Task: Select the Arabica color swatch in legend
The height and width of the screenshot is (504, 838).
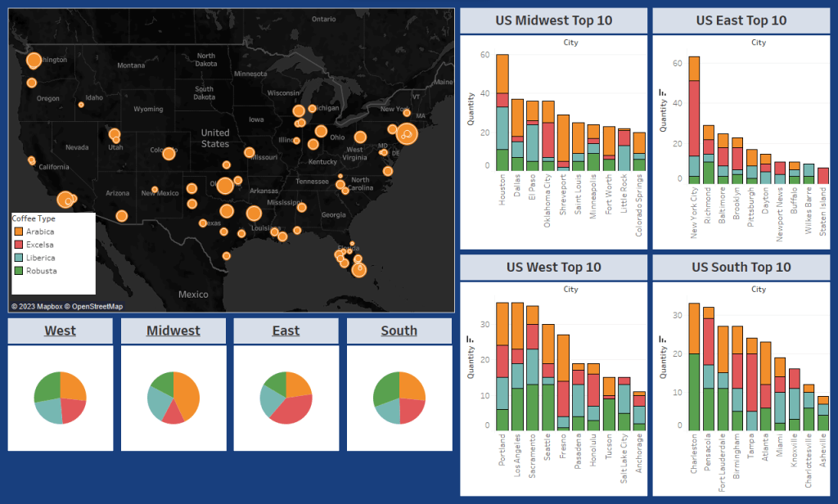Action: pyautogui.click(x=18, y=232)
